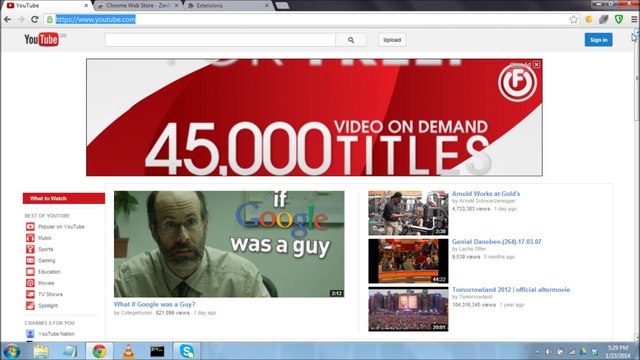Open the Windows Start button
Viewport: 640px width, 360px height.
11,351
